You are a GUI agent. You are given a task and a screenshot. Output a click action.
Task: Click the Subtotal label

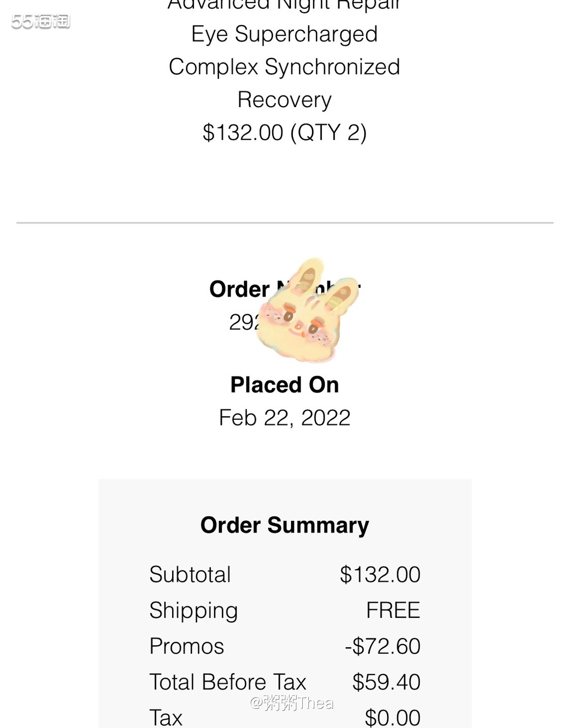click(x=190, y=575)
